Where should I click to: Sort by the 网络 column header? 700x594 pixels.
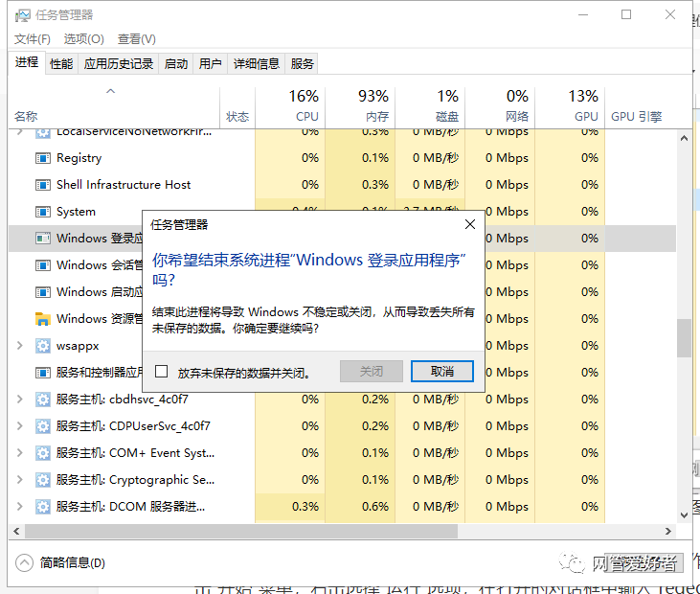tap(500, 105)
